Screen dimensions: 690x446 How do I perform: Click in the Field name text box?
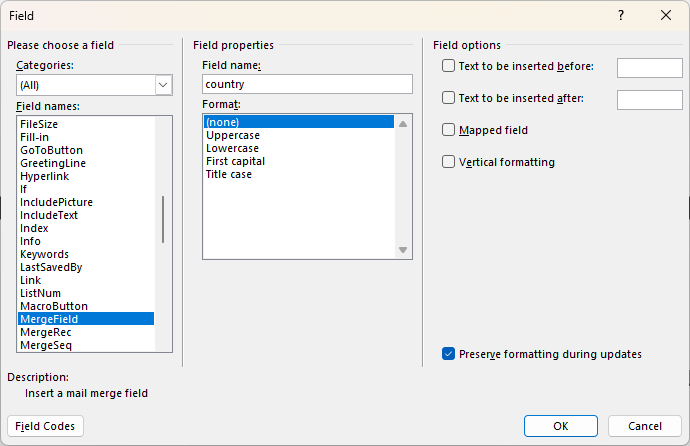click(306, 84)
